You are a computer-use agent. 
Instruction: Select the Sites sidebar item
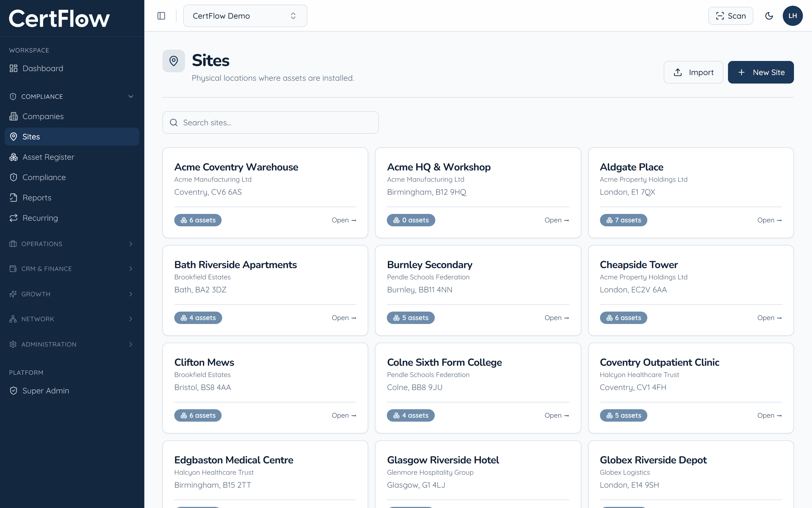[72, 137]
